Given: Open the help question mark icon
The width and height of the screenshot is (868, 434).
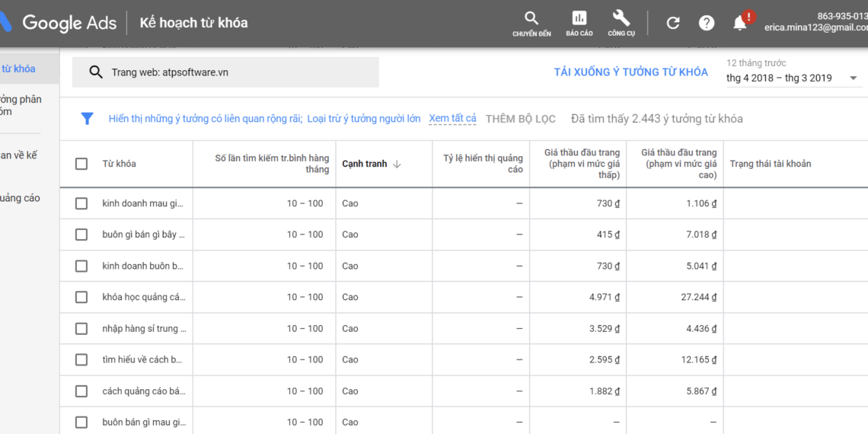Looking at the screenshot, I should tap(707, 23).
